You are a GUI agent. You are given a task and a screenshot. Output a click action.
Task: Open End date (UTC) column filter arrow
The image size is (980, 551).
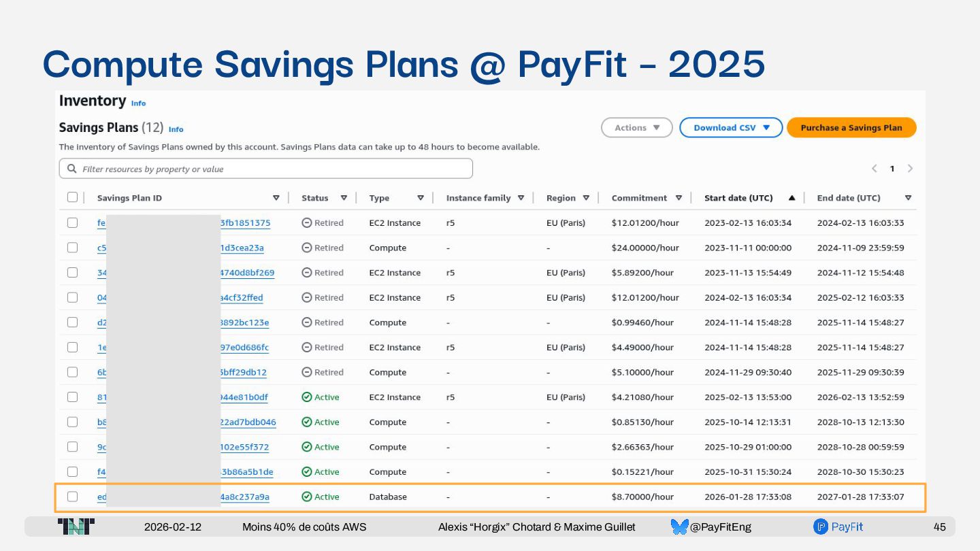click(908, 198)
